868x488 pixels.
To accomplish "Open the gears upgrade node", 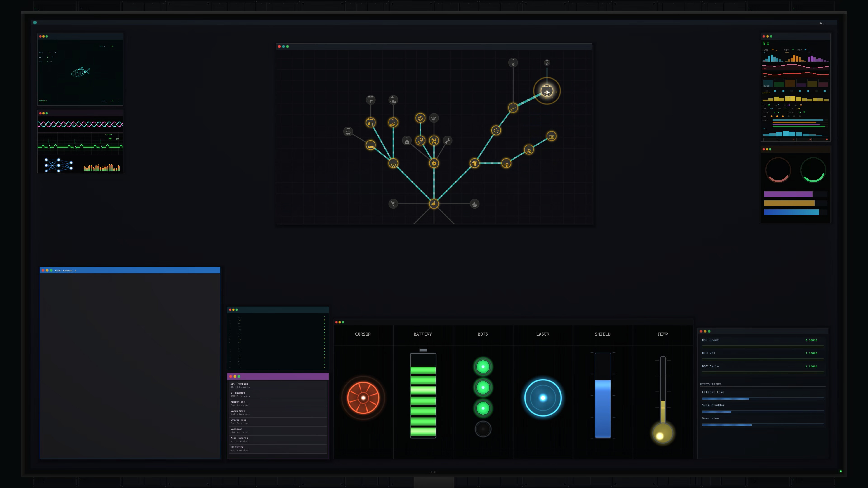I will 420,141.
